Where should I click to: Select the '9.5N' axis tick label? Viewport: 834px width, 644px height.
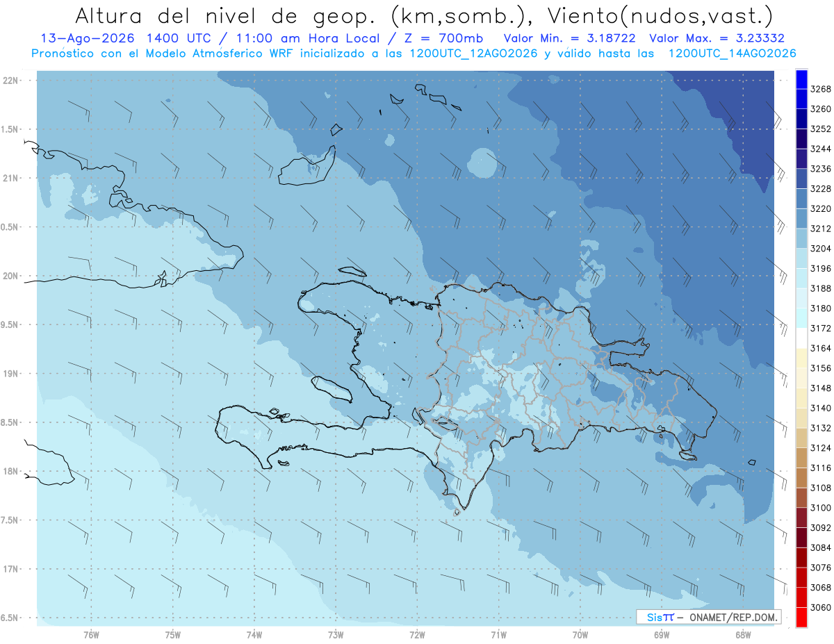click(10, 325)
